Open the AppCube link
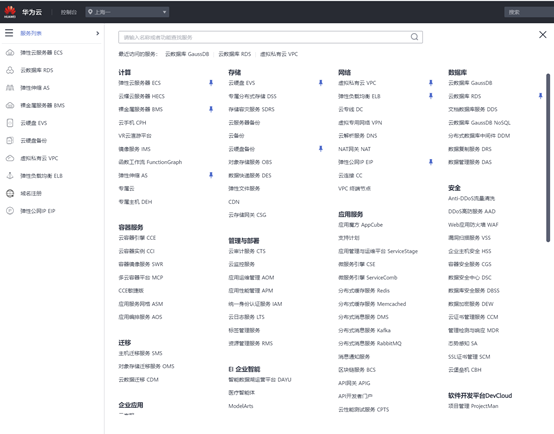554x434 pixels. coord(360,225)
